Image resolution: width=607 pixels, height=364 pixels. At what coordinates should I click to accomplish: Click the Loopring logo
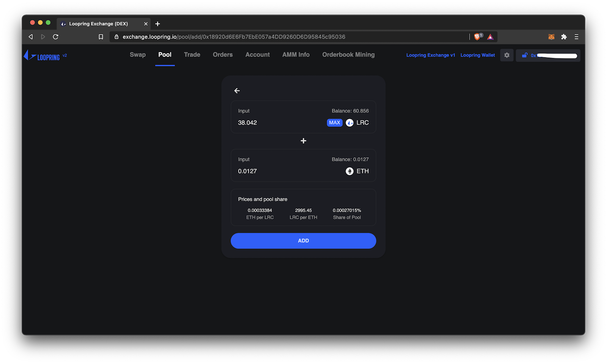point(42,55)
